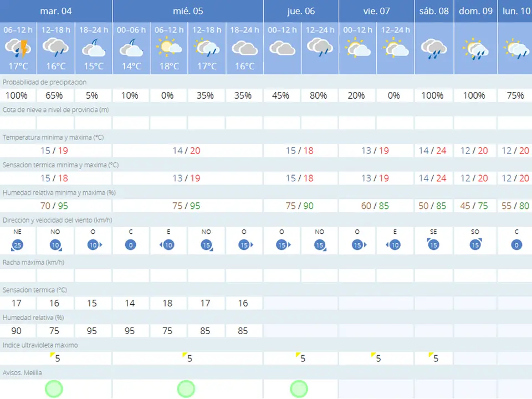Click the sun with showers icon under dom. 09
This screenshot has width=532, height=399.
point(475,49)
